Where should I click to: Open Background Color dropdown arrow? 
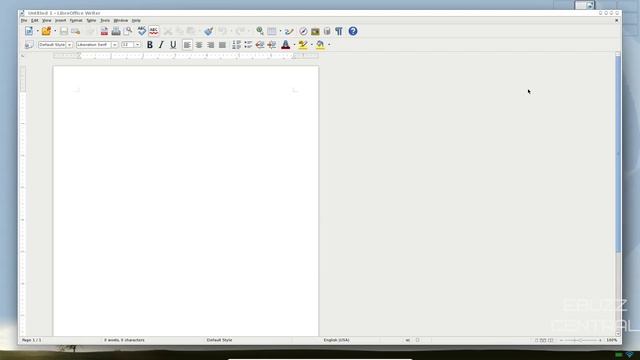point(329,45)
